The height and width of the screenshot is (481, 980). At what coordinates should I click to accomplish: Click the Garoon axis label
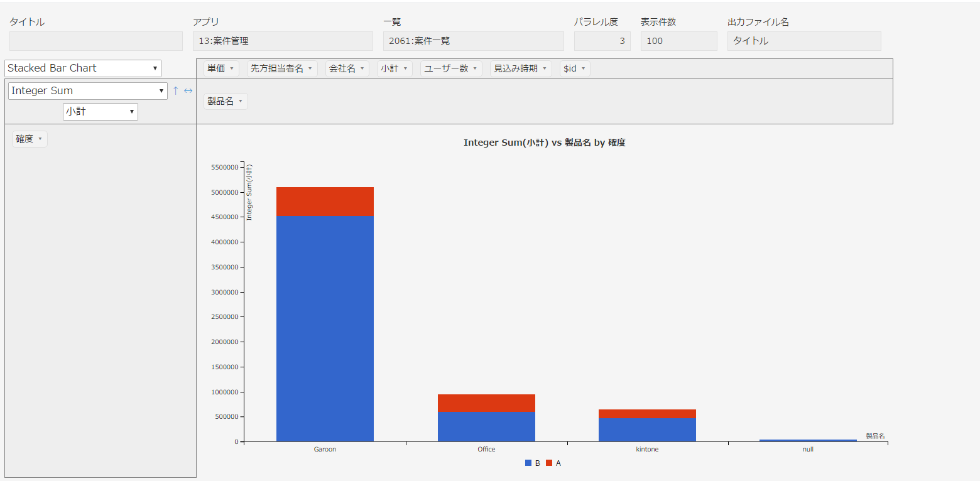(325, 450)
